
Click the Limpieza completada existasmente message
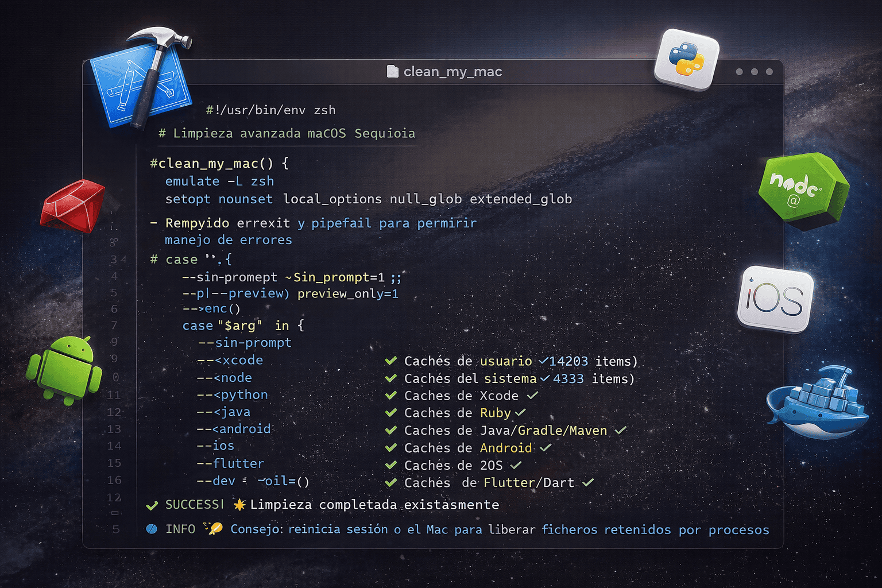point(374,505)
